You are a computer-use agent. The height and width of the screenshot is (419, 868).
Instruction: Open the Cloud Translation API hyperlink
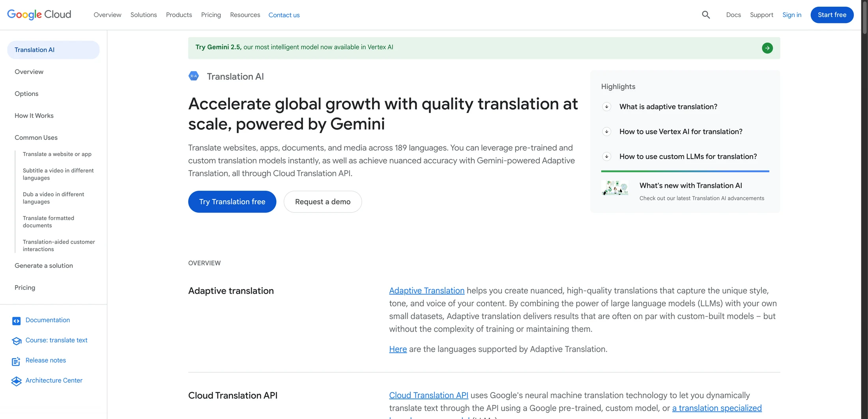[x=428, y=395]
